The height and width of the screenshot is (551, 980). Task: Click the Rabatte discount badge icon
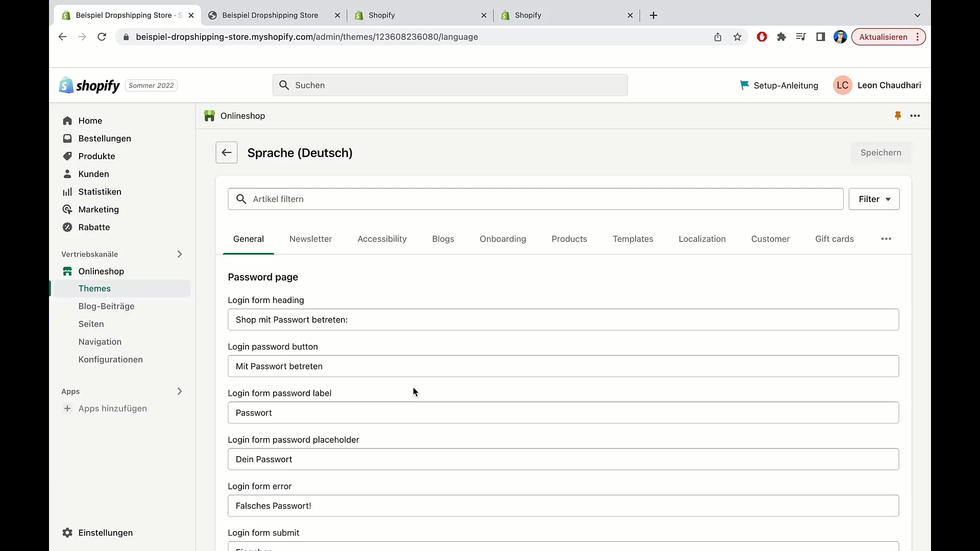(x=67, y=227)
